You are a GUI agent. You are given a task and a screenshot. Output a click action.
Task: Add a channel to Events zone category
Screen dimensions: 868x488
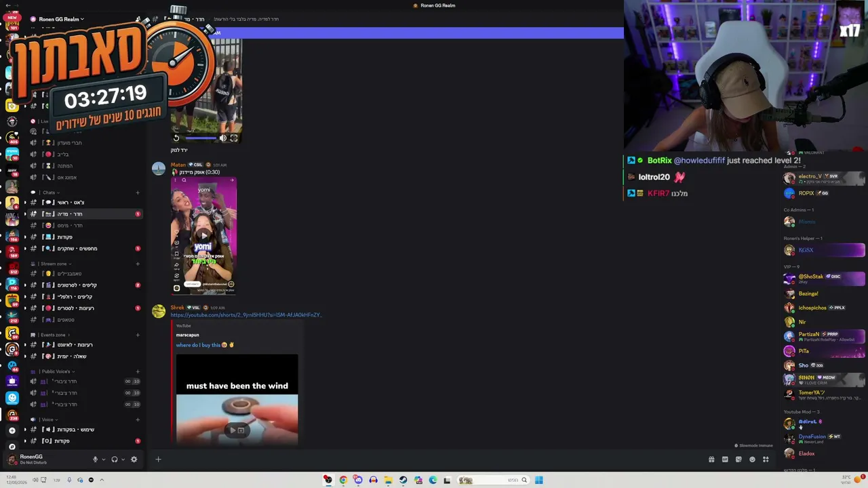pyautogui.click(x=138, y=335)
